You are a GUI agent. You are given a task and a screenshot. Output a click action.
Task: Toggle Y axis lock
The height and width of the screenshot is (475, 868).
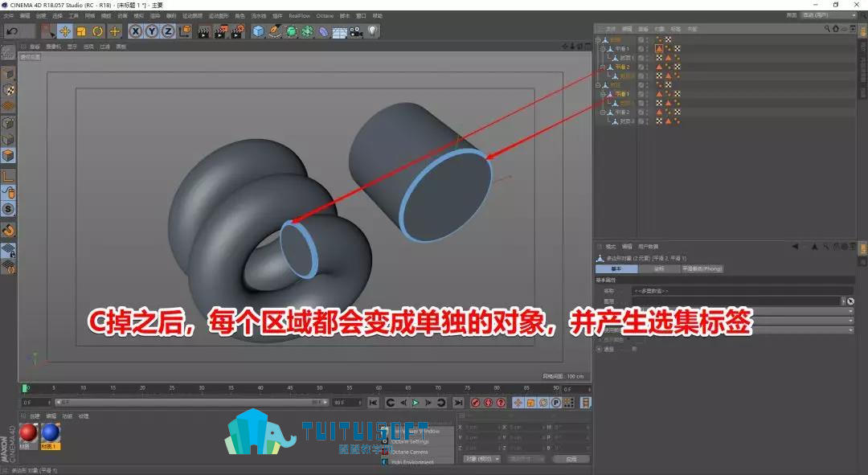point(152,31)
